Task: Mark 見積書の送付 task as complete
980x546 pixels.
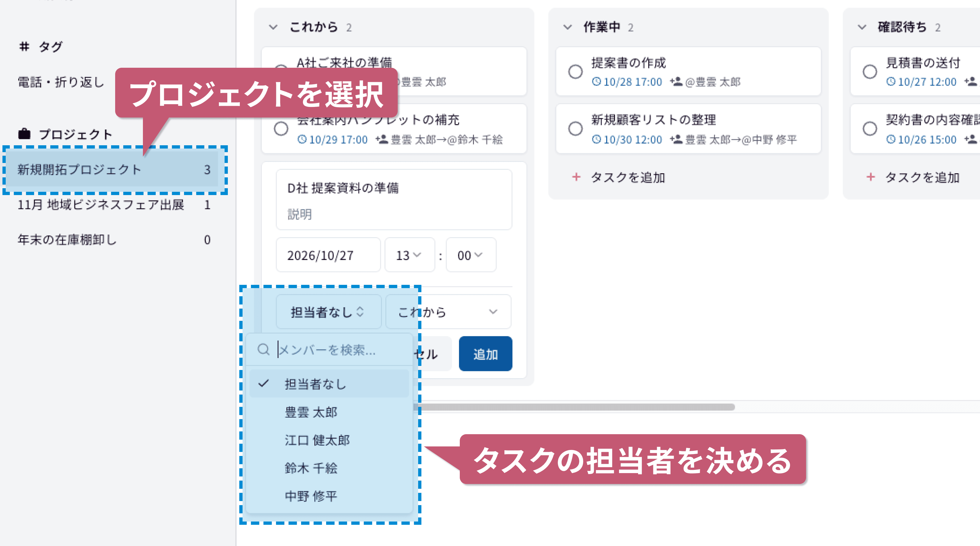Action: (870, 72)
